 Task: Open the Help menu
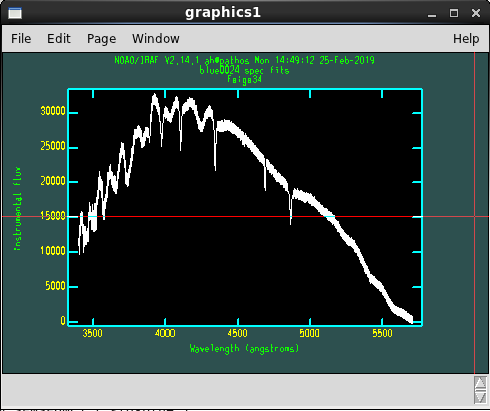(466, 39)
